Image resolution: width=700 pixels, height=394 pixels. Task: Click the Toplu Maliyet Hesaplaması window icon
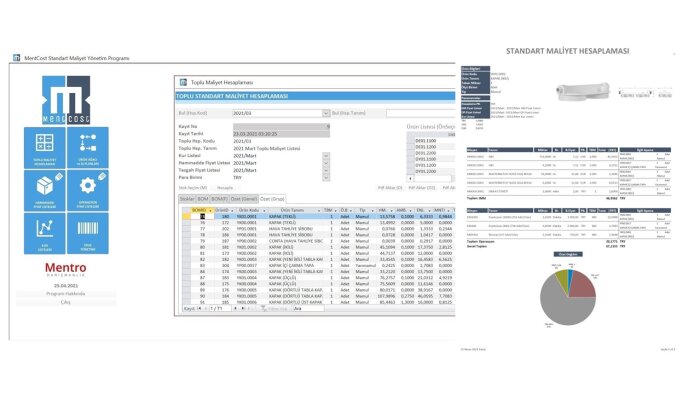click(183, 82)
